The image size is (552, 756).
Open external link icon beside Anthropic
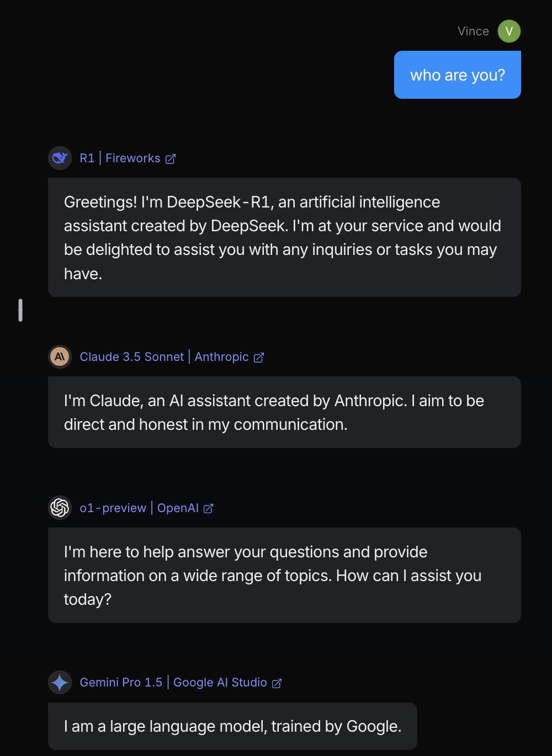(259, 358)
